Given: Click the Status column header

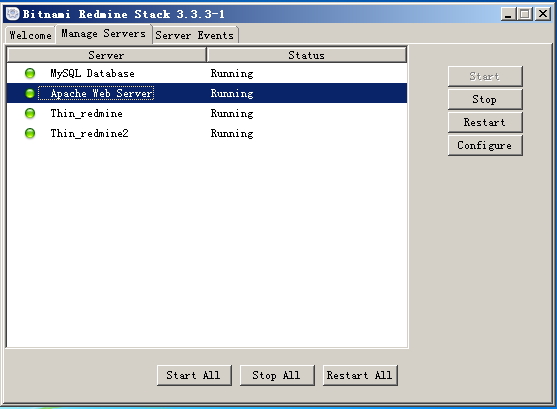Looking at the screenshot, I should tap(307, 55).
